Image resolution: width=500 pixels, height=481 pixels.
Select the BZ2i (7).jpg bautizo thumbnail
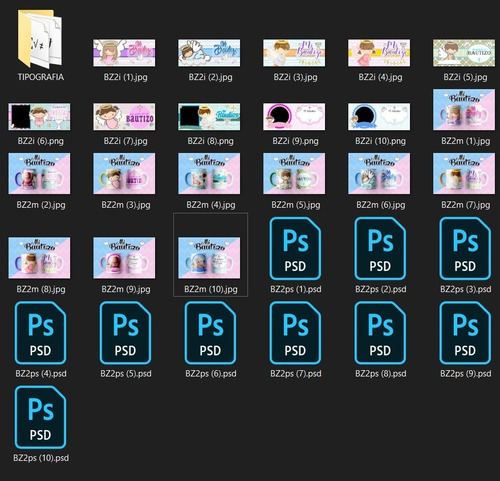(x=124, y=116)
